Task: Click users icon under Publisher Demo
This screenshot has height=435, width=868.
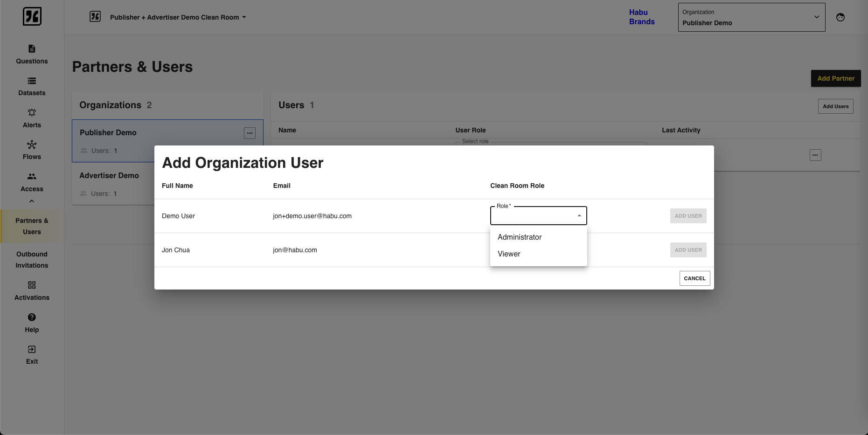Action: 84,151
